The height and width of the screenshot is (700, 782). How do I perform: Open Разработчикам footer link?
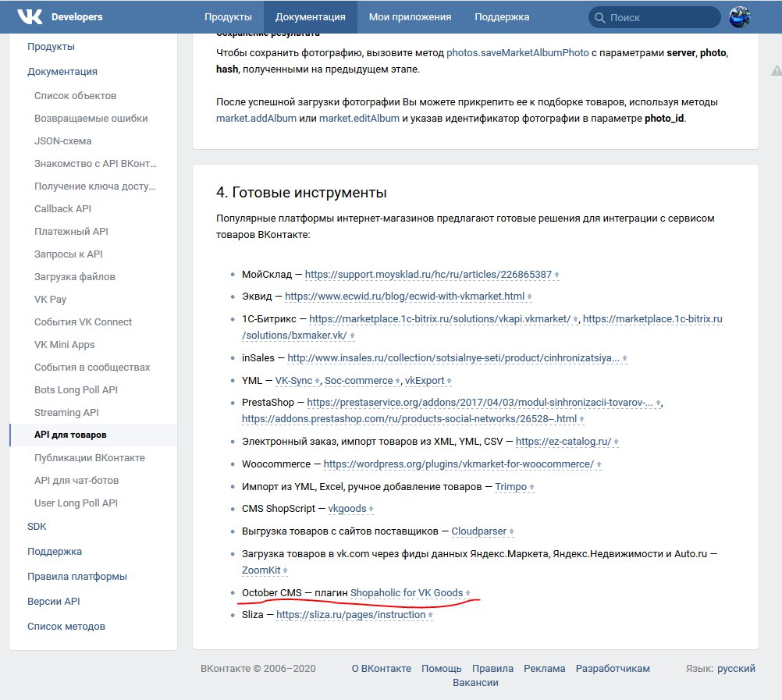[613, 668]
